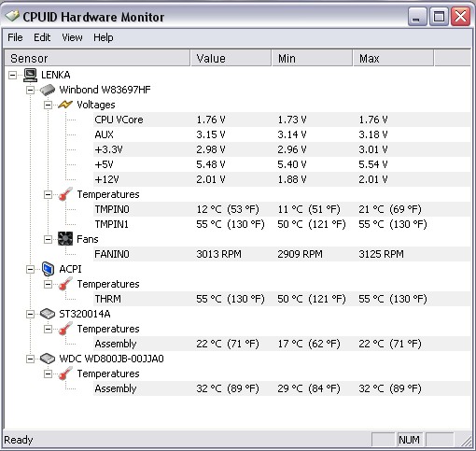Image resolution: width=476 pixels, height=451 pixels.
Task: Click the WDC WD800JB-00JJA0 drive icon
Action: tap(48, 359)
